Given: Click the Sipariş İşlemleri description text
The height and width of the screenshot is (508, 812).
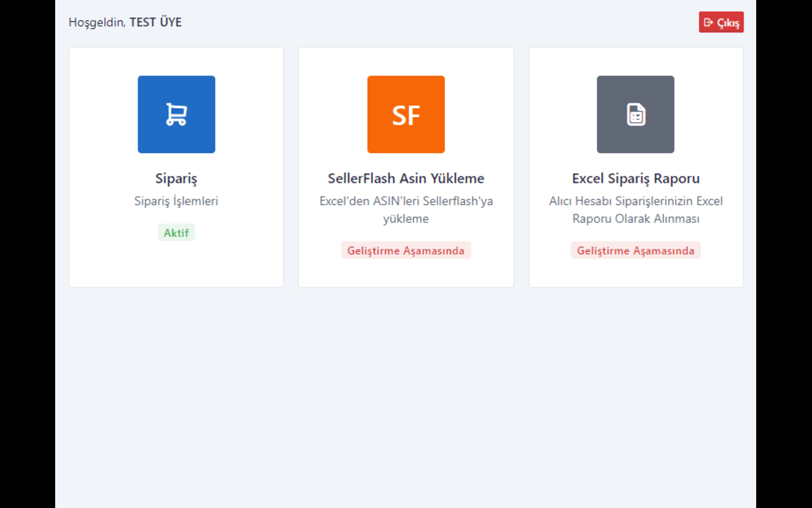Looking at the screenshot, I should tap(176, 201).
